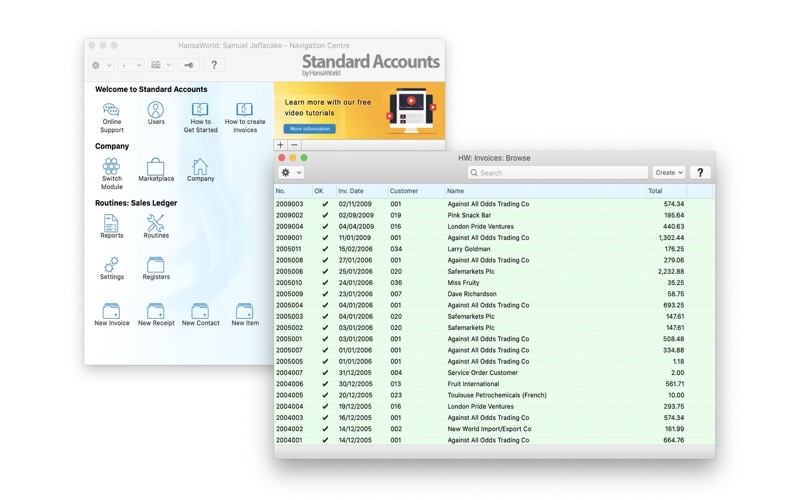This screenshot has height=500, width=800.
Task: Open How to create Invoices guide
Action: (x=245, y=117)
